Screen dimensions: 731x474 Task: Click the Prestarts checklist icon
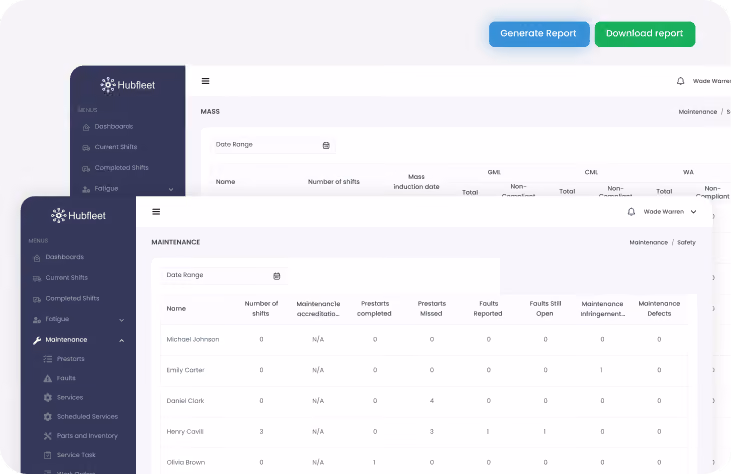click(48, 359)
